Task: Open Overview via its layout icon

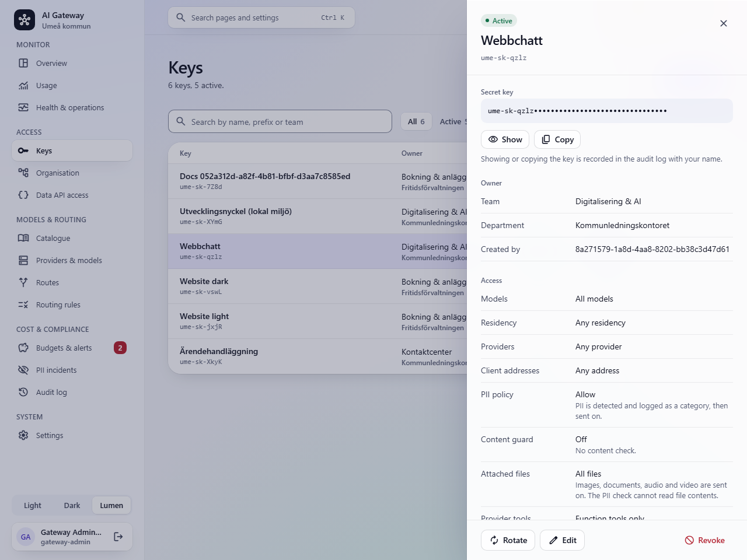Action: (23, 63)
